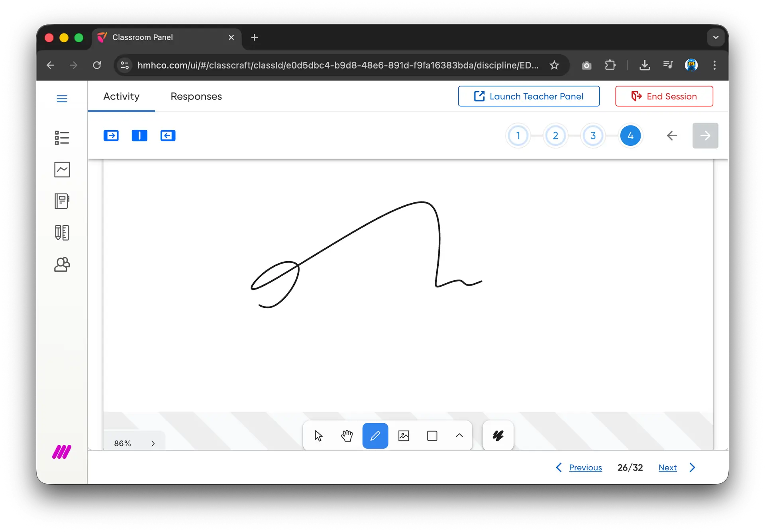Open the students group sidebar icon
The height and width of the screenshot is (532, 765).
click(62, 264)
